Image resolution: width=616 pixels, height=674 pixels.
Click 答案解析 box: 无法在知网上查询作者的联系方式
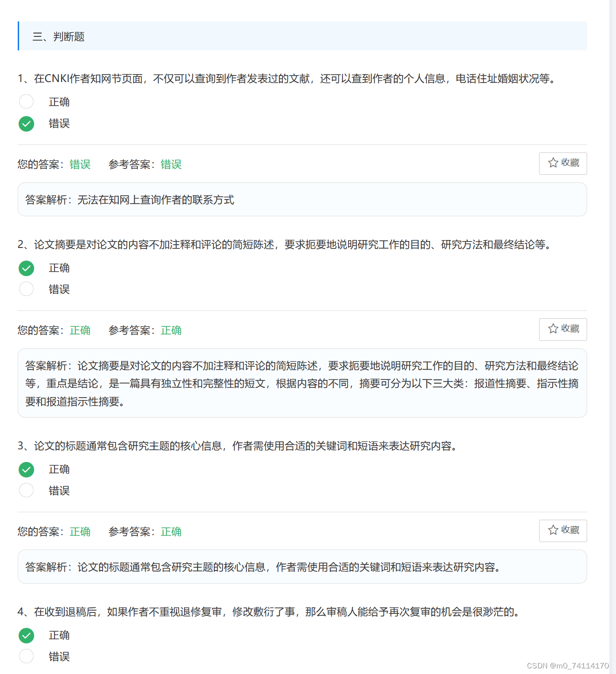(302, 199)
